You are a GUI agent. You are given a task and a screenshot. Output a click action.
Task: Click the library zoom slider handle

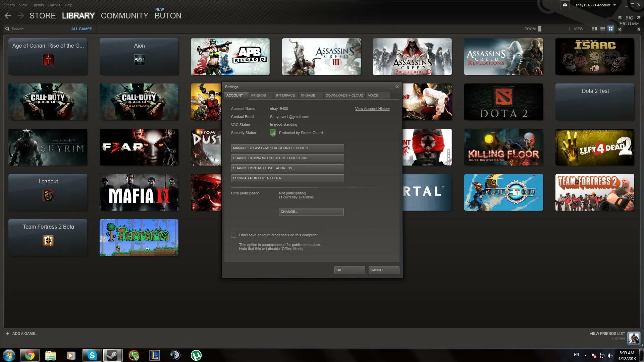540,29
